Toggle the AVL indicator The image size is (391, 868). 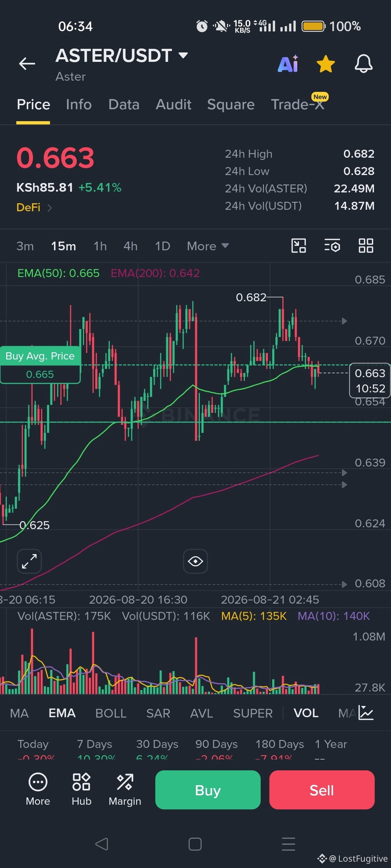point(202,713)
